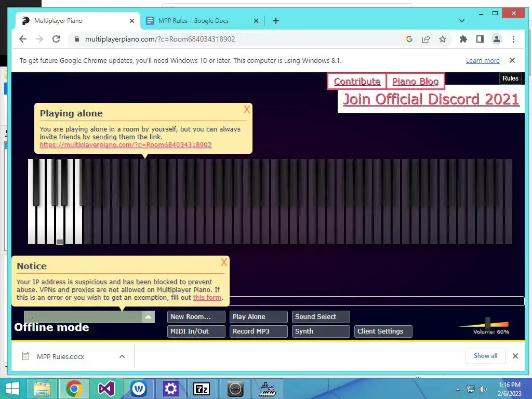Click Show all downloads
This screenshot has height=399, width=532.
pos(486,355)
